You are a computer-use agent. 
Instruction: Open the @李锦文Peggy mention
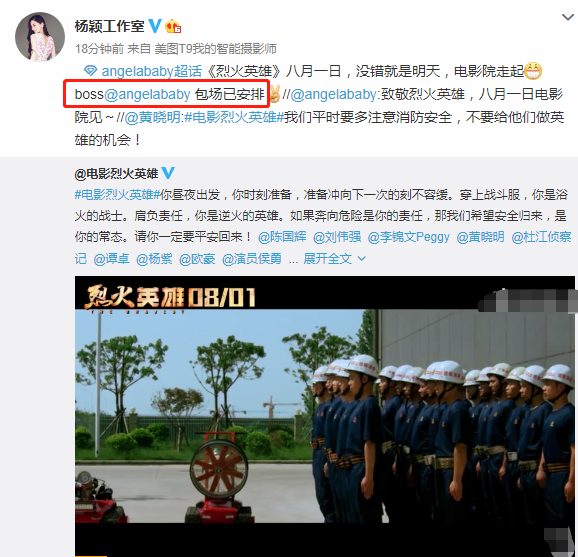[x=408, y=237]
